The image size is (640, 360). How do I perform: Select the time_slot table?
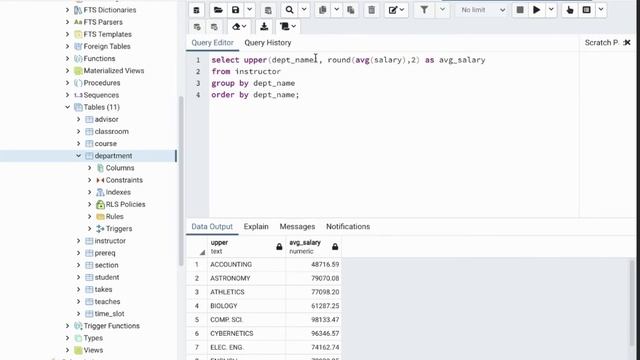[x=109, y=313]
